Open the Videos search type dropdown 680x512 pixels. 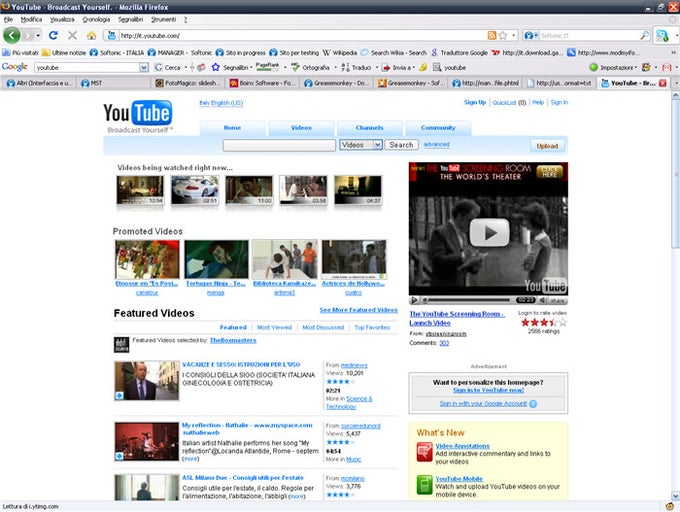point(361,145)
